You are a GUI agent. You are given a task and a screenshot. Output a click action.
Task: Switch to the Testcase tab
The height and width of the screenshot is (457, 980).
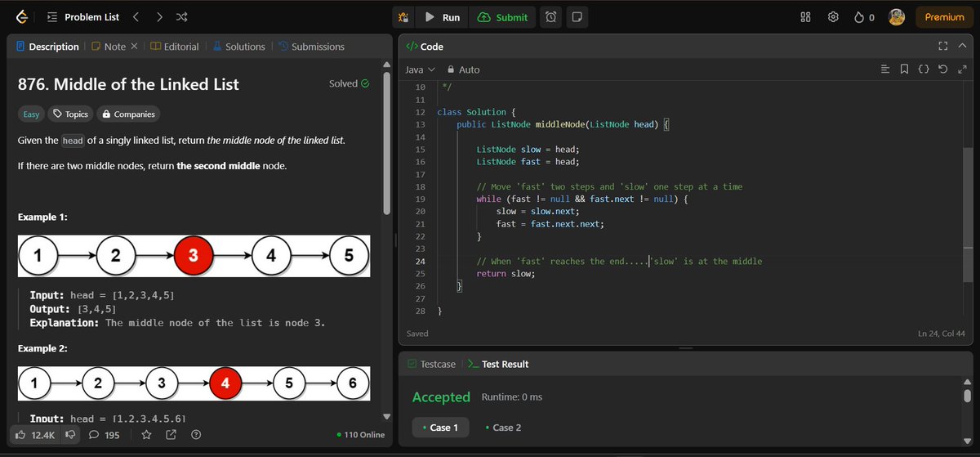point(433,364)
